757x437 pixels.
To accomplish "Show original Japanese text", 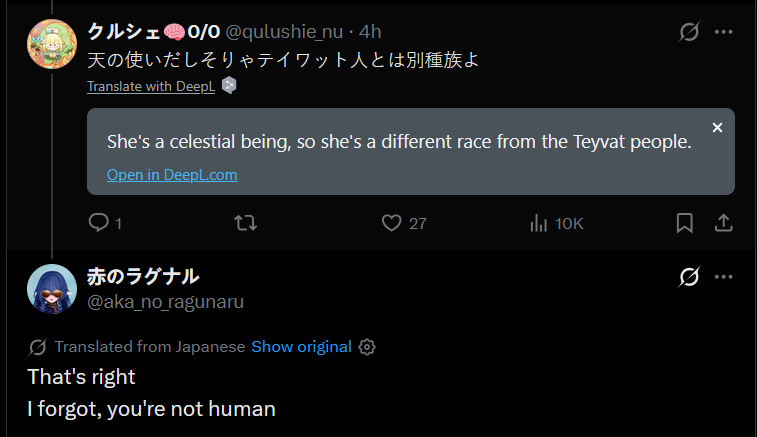I will point(301,346).
